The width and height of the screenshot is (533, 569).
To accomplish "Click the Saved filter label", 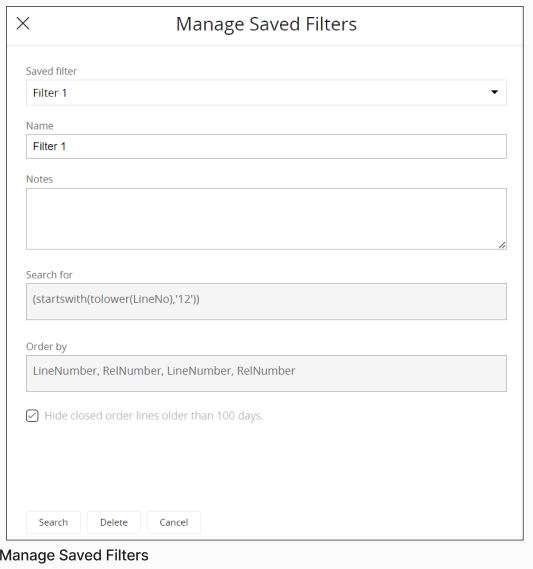I will (51, 71).
